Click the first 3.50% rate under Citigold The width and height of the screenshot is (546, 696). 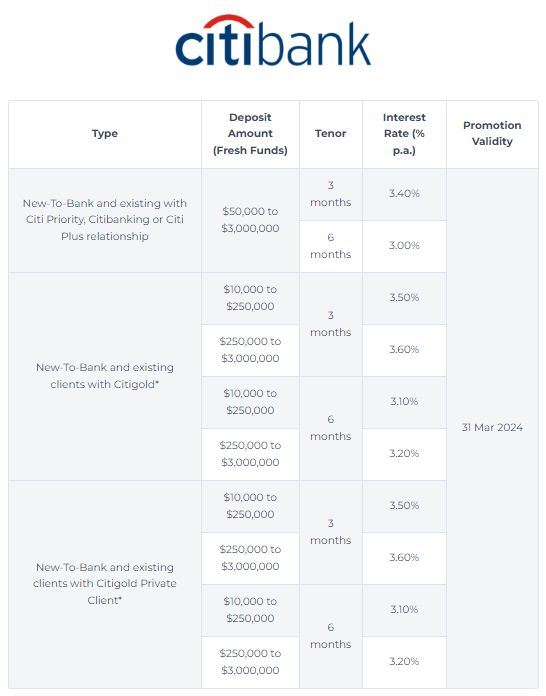[404, 298]
